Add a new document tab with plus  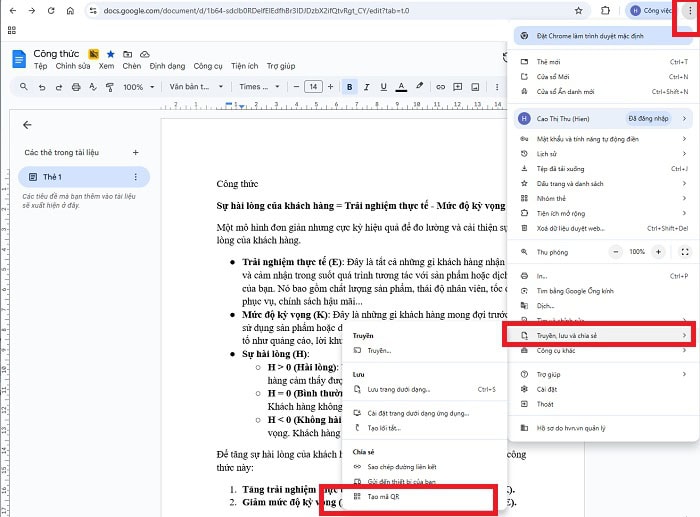coord(136,153)
